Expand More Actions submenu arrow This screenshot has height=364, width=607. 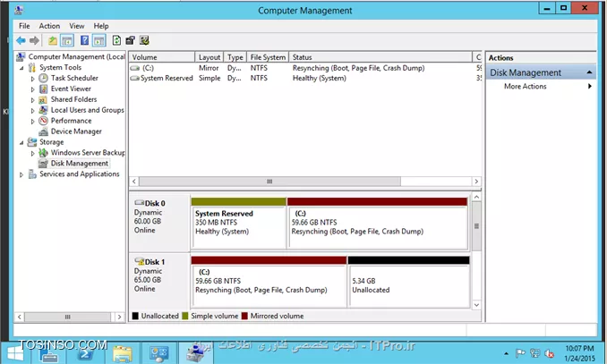589,87
